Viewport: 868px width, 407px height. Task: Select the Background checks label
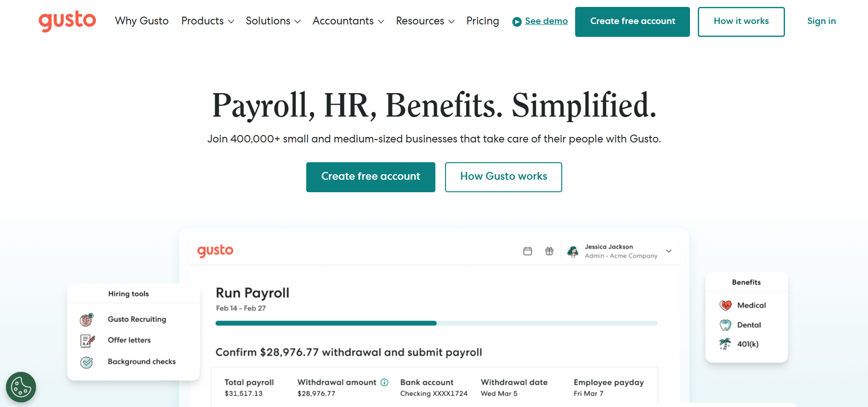[142, 361]
